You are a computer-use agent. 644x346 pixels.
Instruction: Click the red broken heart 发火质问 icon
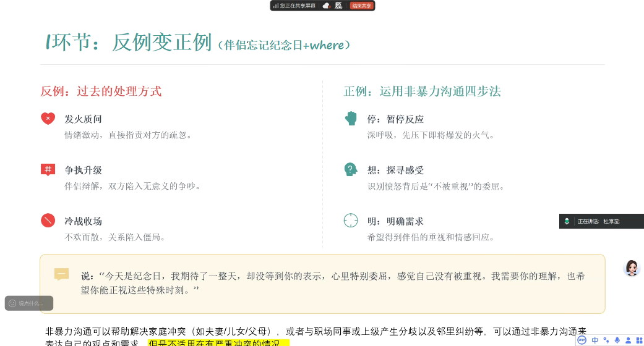pos(48,119)
